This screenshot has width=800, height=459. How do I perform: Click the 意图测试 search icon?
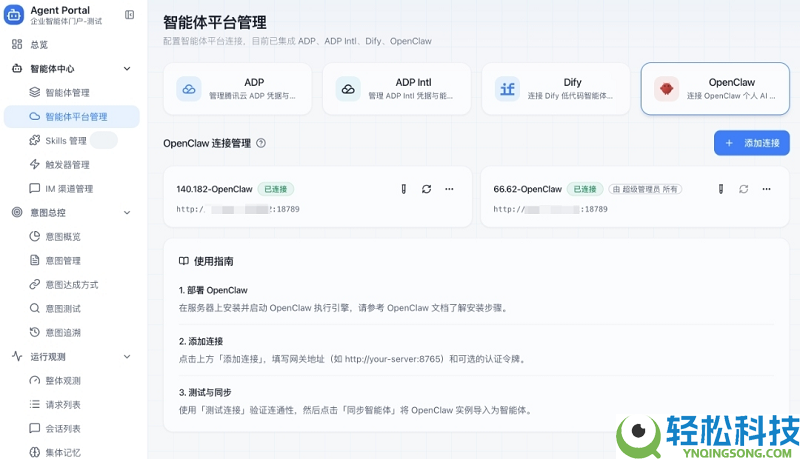pyautogui.click(x=34, y=308)
